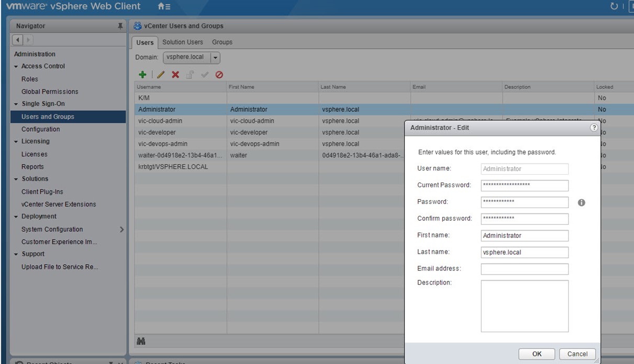Click the Email address field
The height and width of the screenshot is (364, 634).
525,269
